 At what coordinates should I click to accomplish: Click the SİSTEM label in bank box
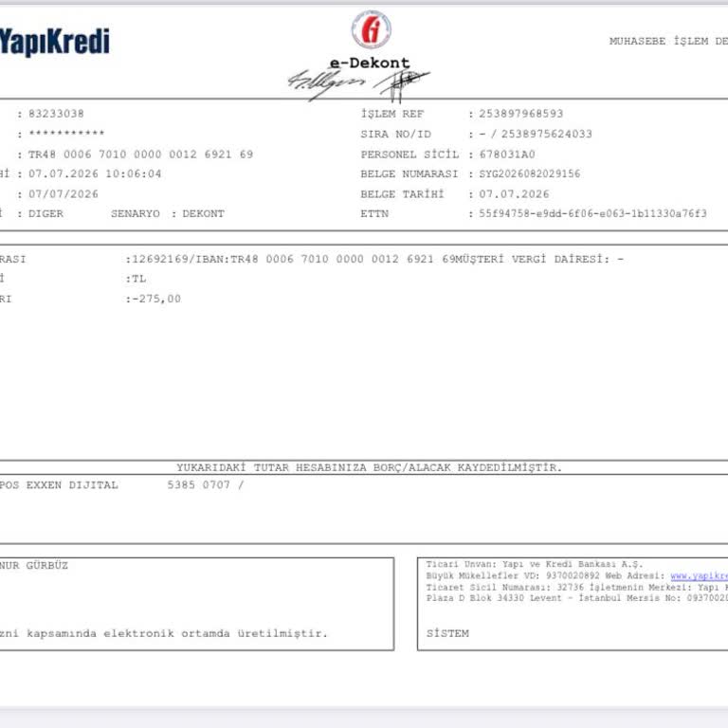pyautogui.click(x=447, y=633)
